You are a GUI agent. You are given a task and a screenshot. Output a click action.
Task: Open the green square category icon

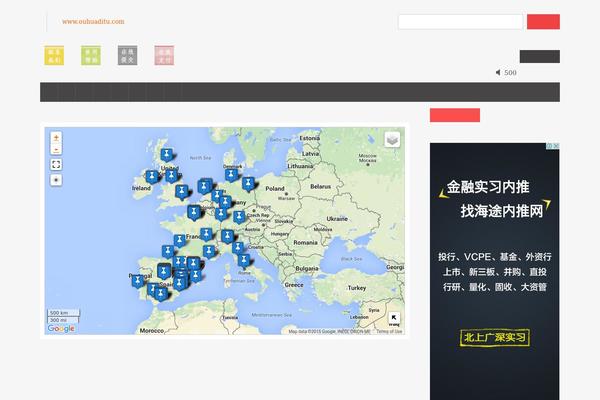click(91, 56)
